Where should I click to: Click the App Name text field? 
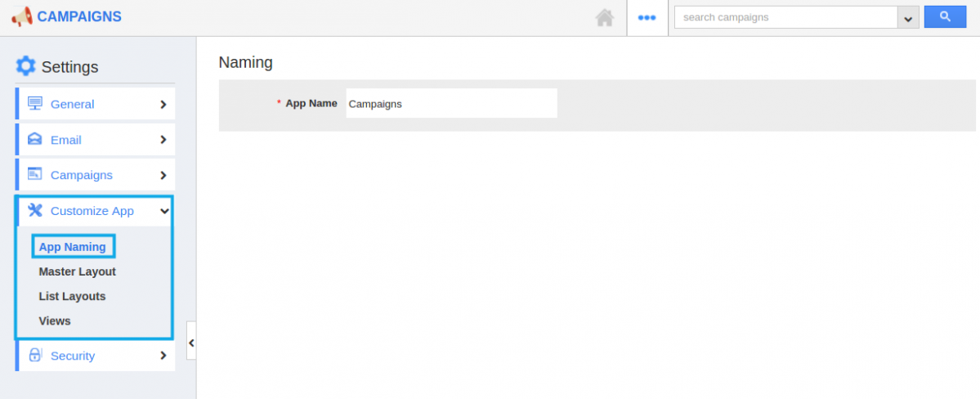pos(451,104)
